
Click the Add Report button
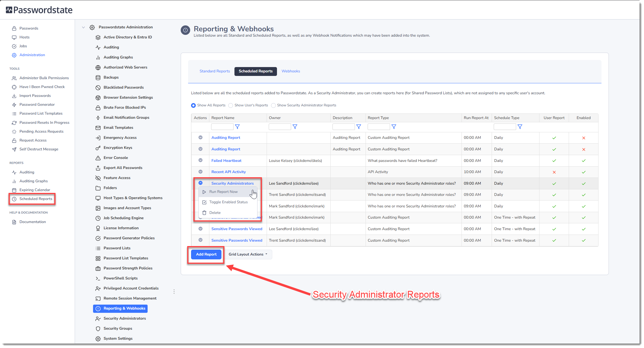206,254
